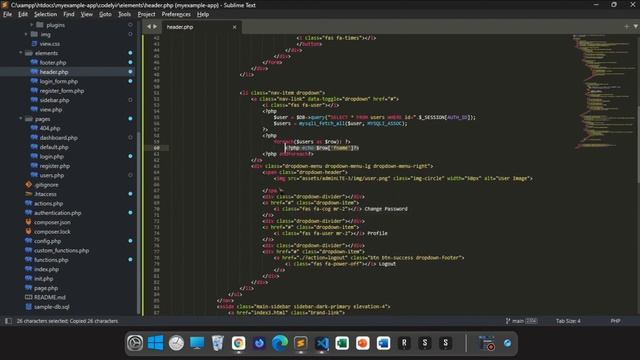Close the header.php tab
640x360 pixels.
click(x=234, y=27)
